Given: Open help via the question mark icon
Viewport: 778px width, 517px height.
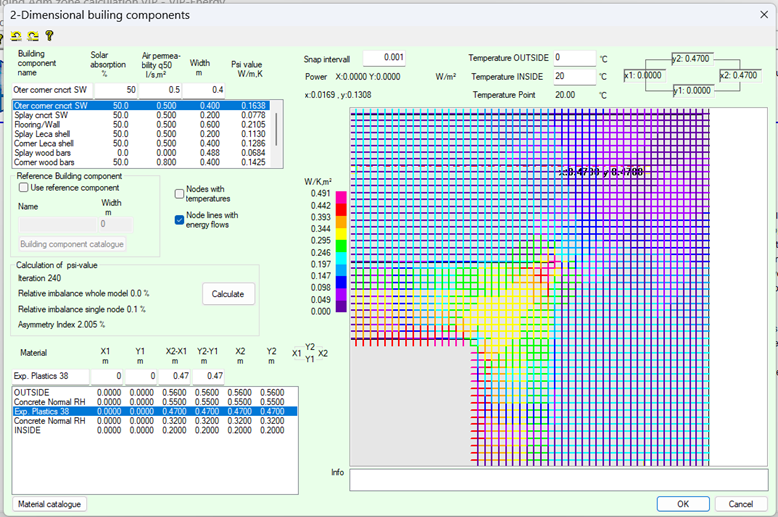Looking at the screenshot, I should pos(49,36).
